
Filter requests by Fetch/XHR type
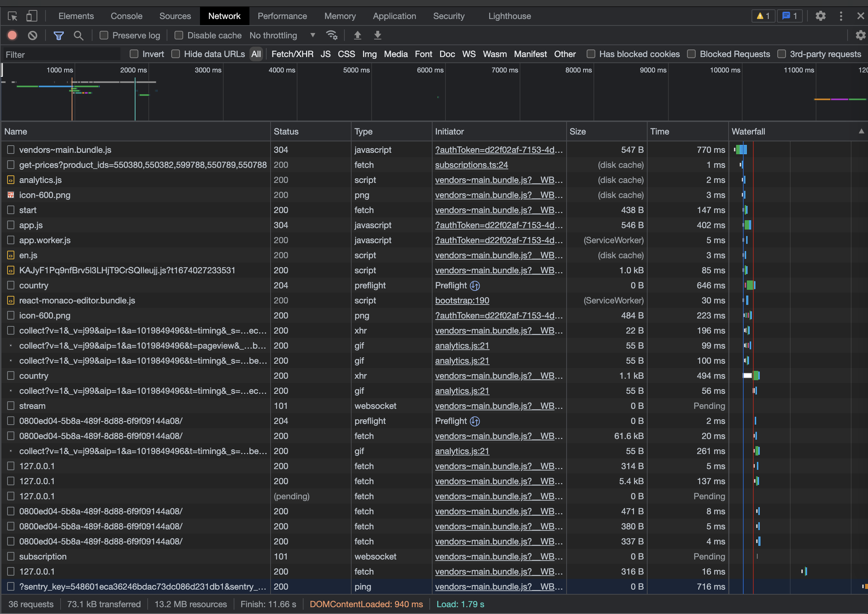coord(292,54)
